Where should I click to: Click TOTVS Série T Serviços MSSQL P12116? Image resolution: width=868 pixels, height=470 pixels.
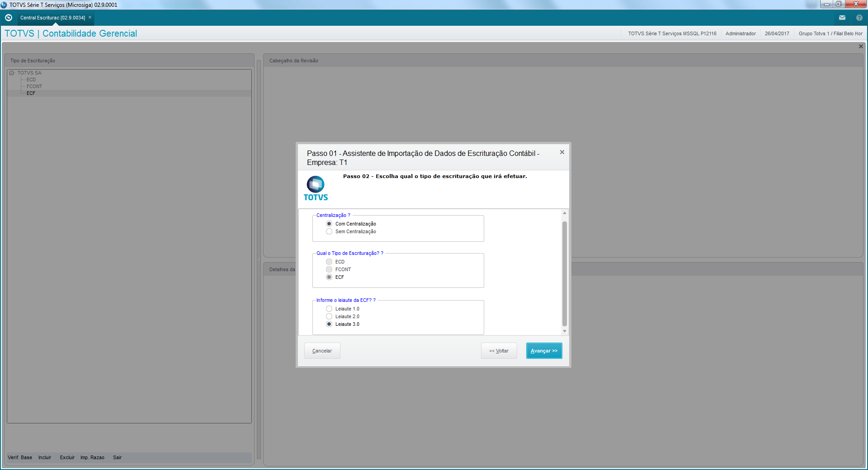pos(672,33)
